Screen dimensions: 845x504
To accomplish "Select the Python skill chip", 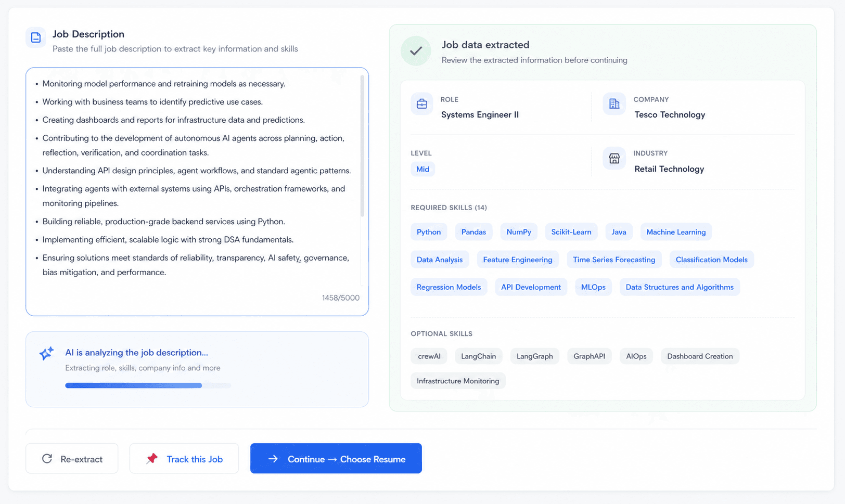I will tap(429, 232).
